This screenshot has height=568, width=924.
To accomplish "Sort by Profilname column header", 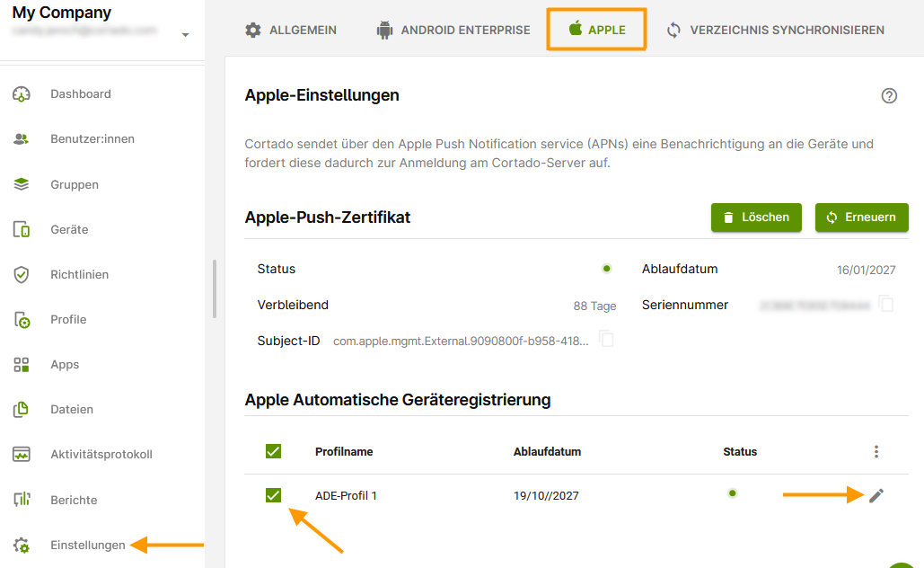I will click(x=344, y=452).
